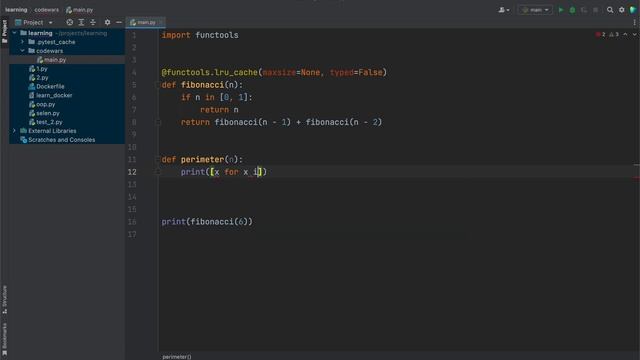Open the Structure side tool window tab
This screenshot has width=640, height=360.
(4, 299)
